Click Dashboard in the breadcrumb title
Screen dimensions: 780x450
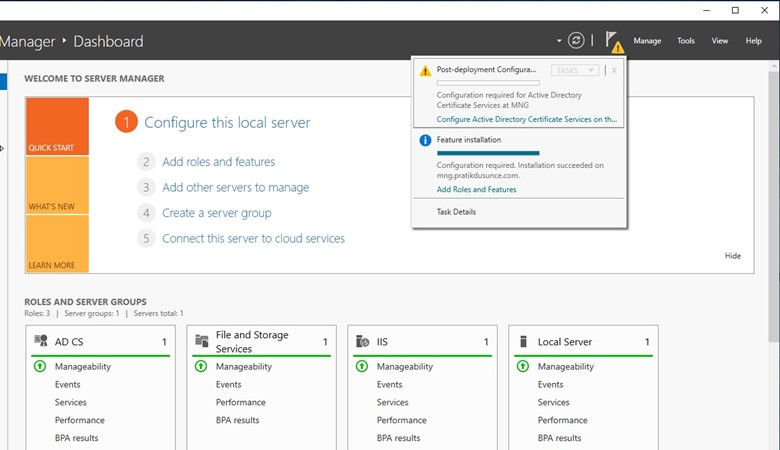(108, 41)
